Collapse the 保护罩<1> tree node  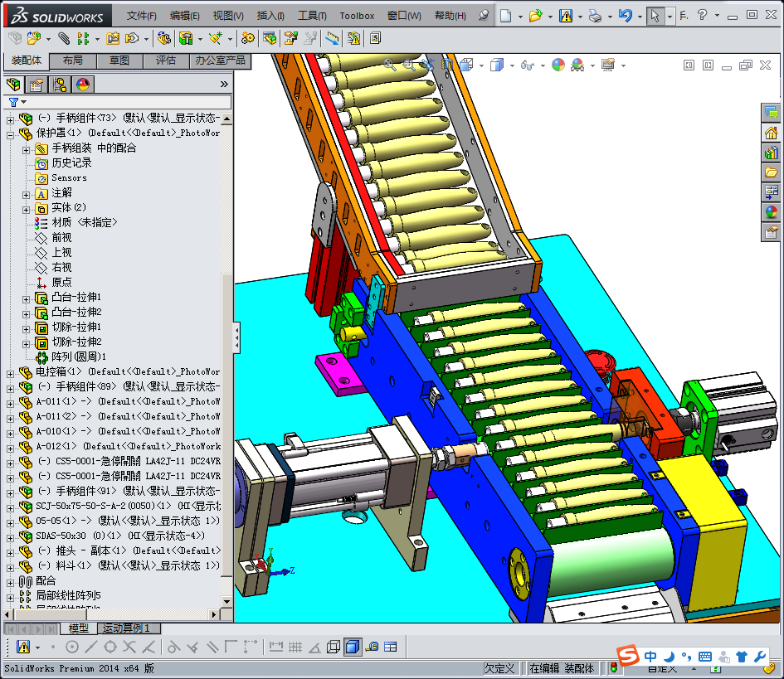(10, 135)
